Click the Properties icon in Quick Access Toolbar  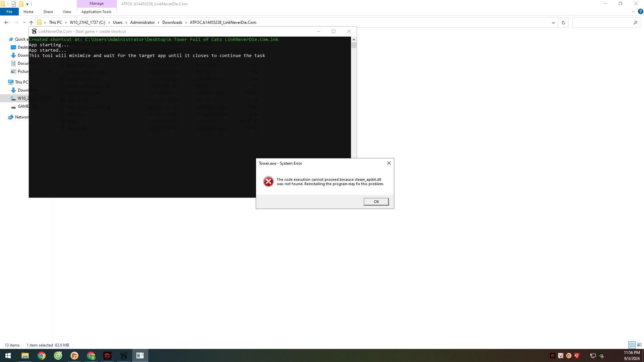pos(13,4)
